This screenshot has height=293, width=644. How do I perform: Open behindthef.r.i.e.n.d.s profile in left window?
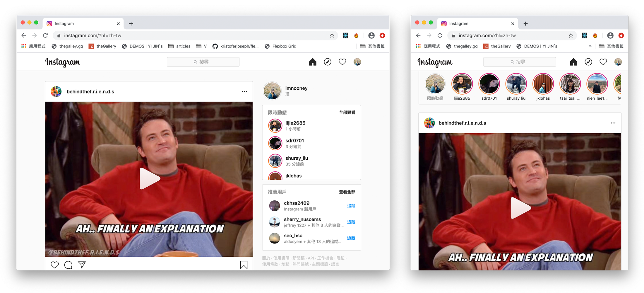90,92
